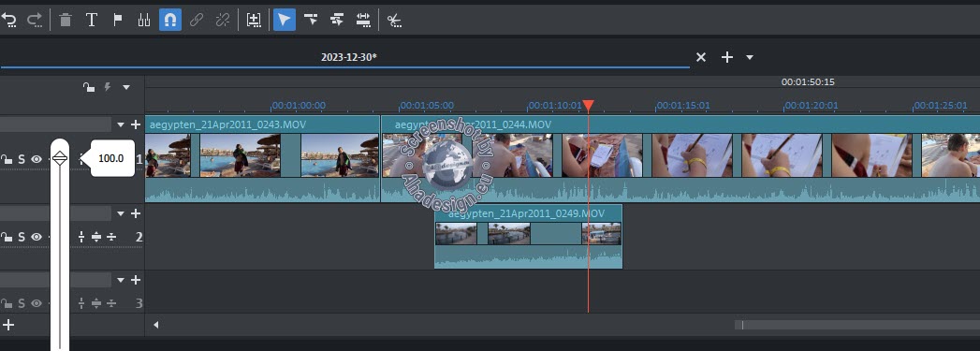Toggle track 3 visibility eye
This screenshot has height=351, width=980.
click(x=37, y=303)
